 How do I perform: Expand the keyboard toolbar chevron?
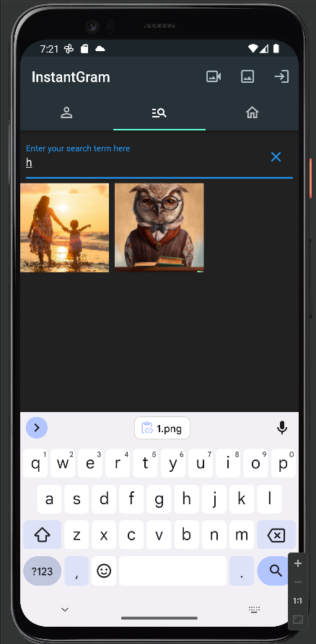[37, 428]
